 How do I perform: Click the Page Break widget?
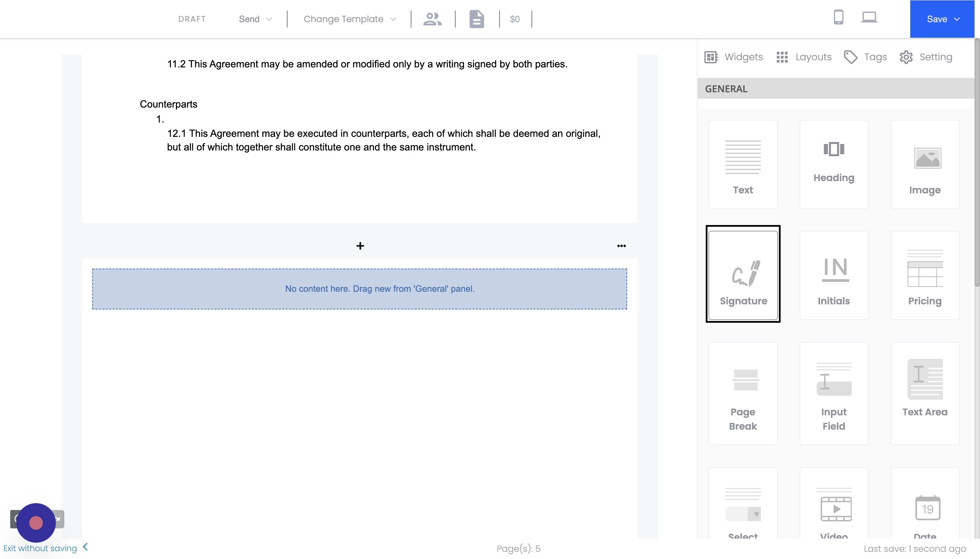[x=742, y=394]
